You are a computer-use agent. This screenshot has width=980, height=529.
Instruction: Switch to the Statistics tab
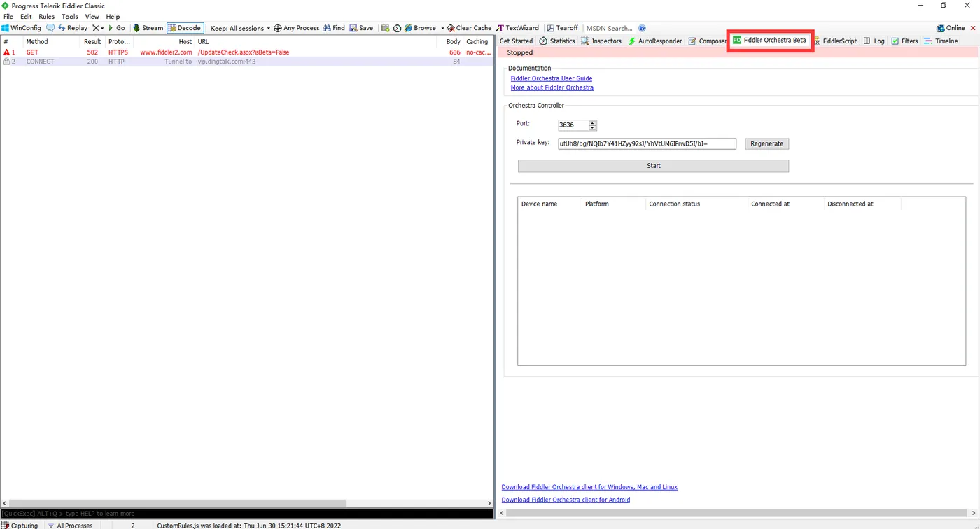click(x=557, y=41)
